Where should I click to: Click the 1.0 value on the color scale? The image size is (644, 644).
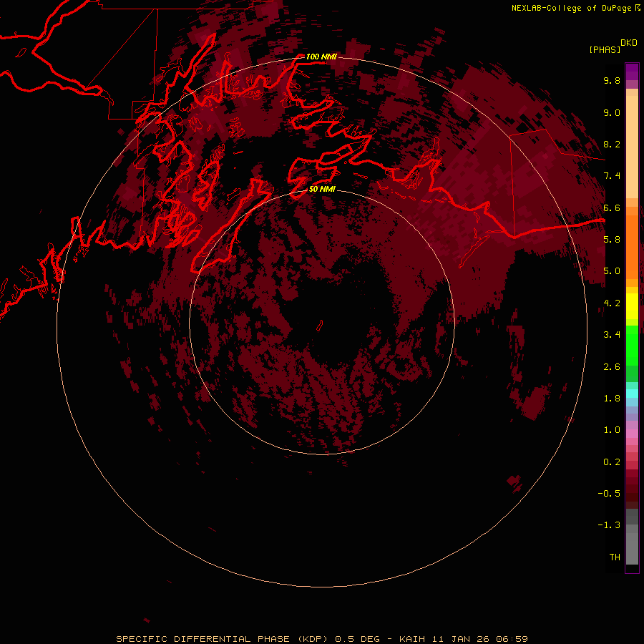612,430
